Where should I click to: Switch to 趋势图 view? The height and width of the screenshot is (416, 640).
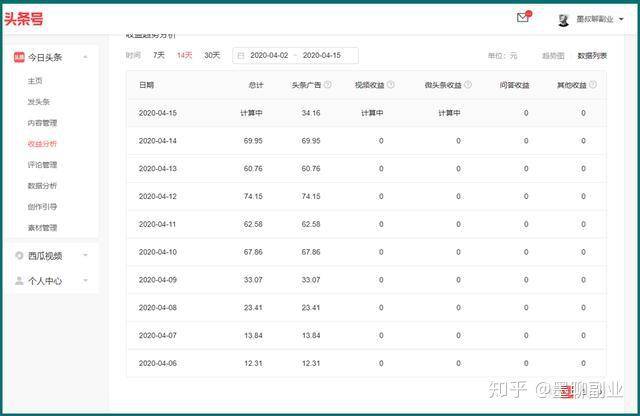click(x=553, y=56)
